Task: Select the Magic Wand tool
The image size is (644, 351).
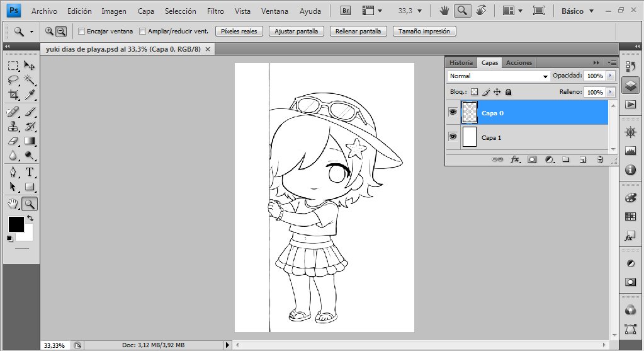Action: click(29, 80)
